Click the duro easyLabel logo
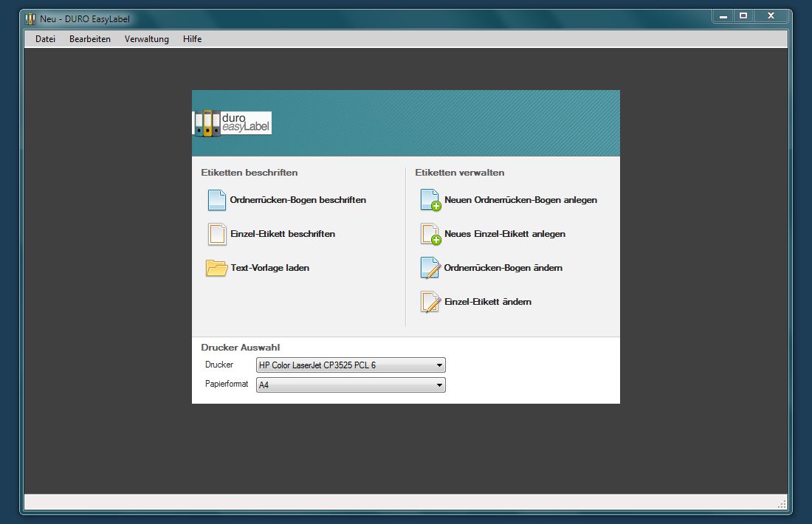The image size is (812, 524). (x=232, y=123)
